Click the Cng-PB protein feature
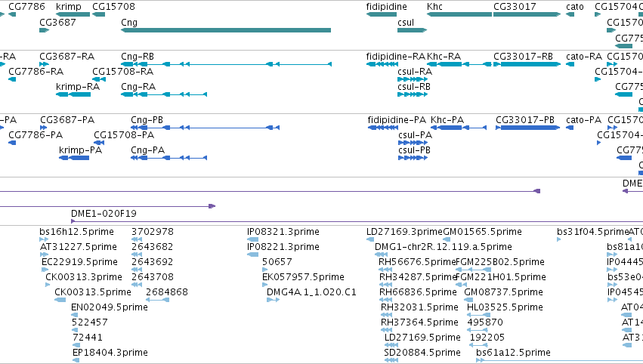This screenshot has width=643, height=364. pos(205,128)
